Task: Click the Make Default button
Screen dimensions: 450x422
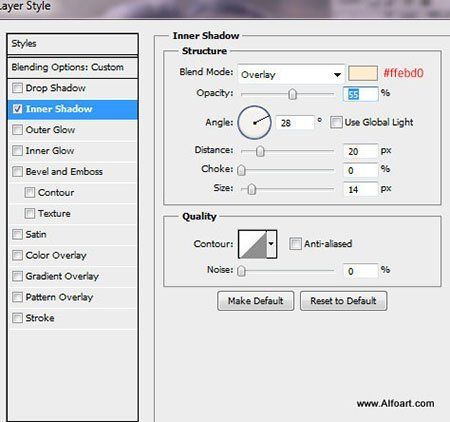Action: (x=256, y=301)
